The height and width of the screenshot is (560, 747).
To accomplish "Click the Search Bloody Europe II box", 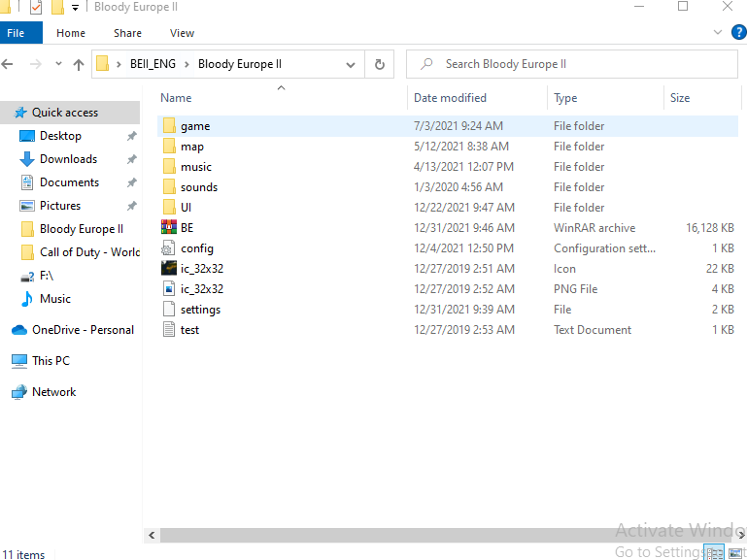I will 572,64.
